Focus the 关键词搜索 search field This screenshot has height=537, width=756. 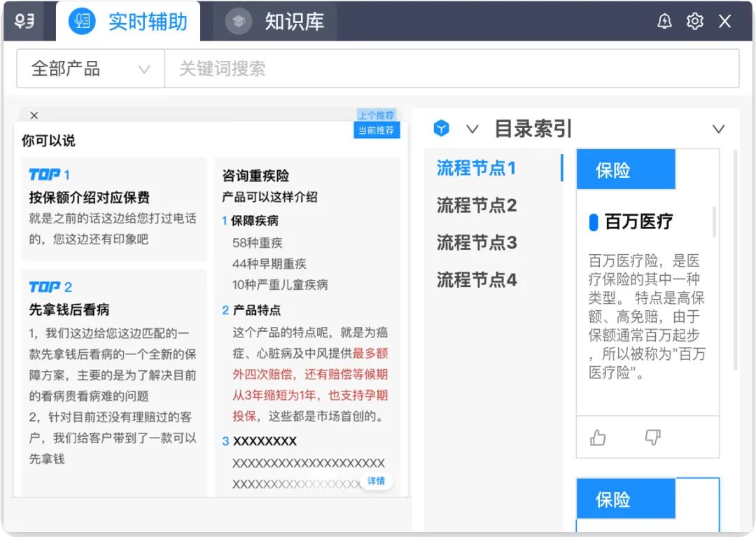pos(451,69)
